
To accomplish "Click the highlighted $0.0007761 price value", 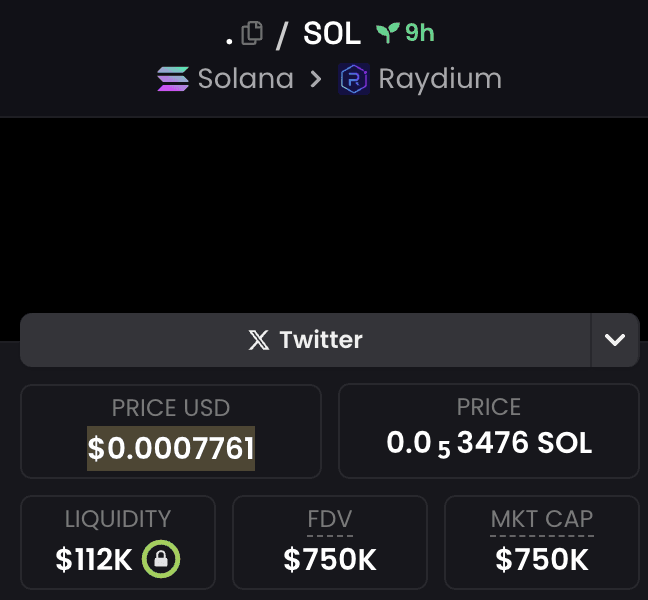I will pyautogui.click(x=171, y=448).
